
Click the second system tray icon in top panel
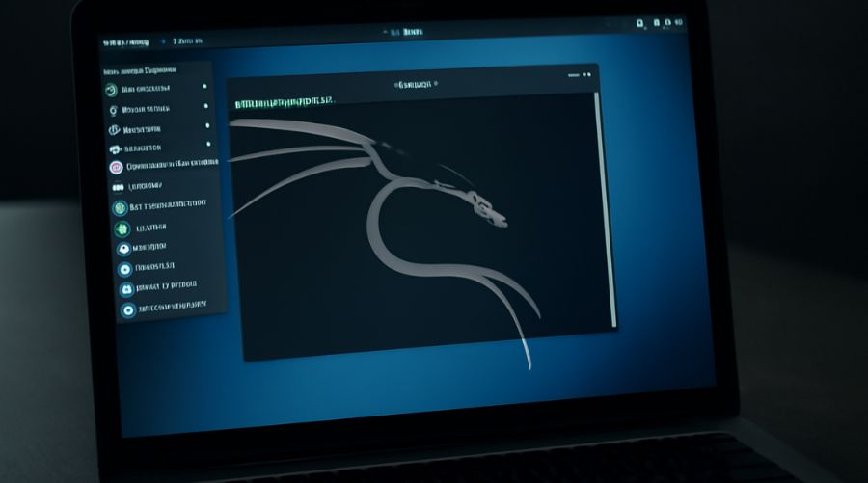tap(657, 23)
